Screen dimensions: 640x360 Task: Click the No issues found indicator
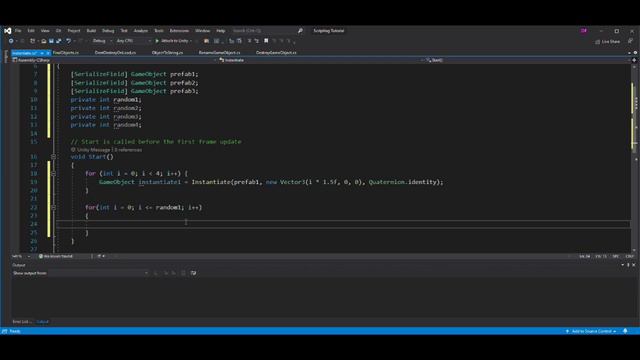click(x=56, y=256)
